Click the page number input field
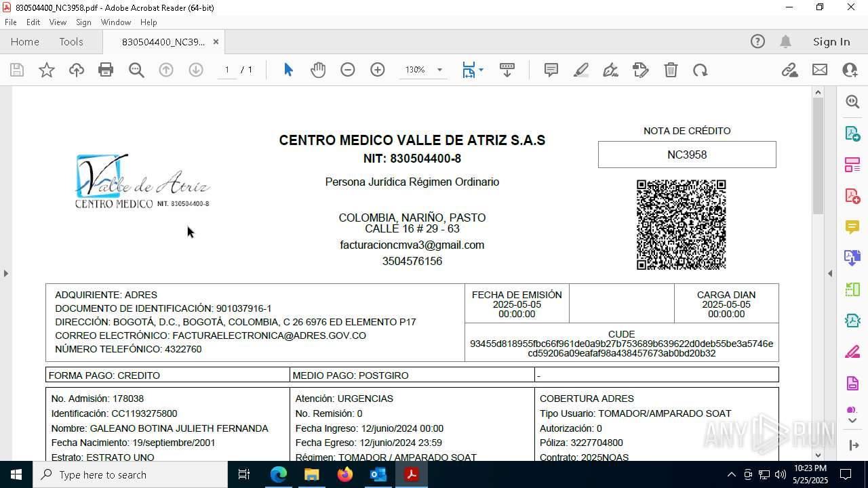 pyautogui.click(x=227, y=70)
